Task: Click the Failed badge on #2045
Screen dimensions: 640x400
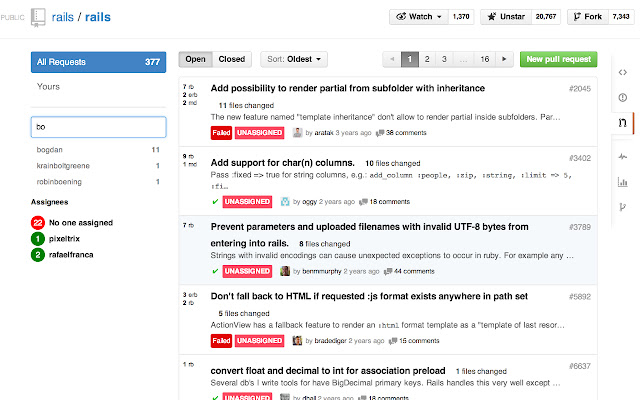Action: coord(221,133)
